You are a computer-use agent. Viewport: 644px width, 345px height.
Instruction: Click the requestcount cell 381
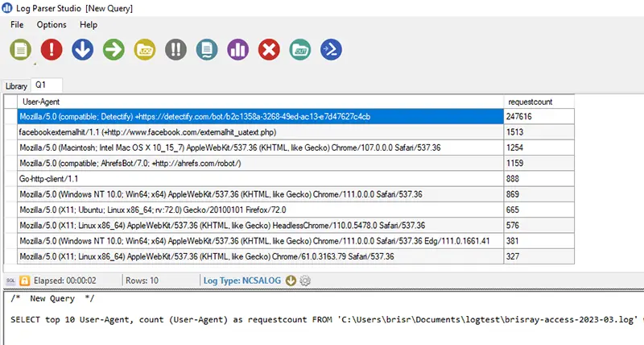coord(539,241)
